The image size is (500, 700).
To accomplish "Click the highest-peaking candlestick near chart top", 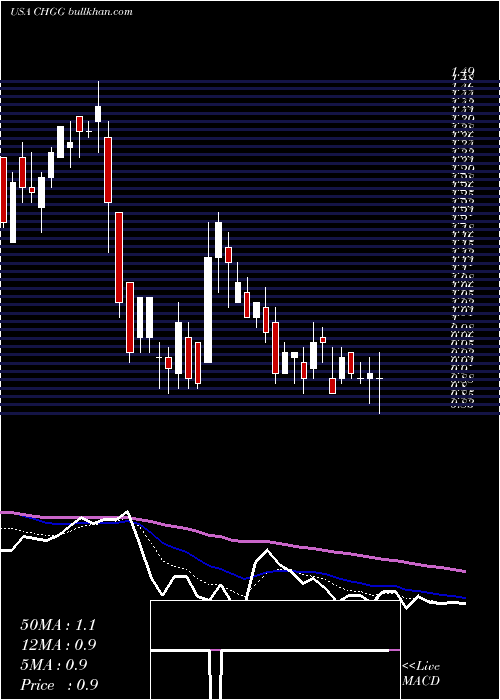I will tap(98, 117).
